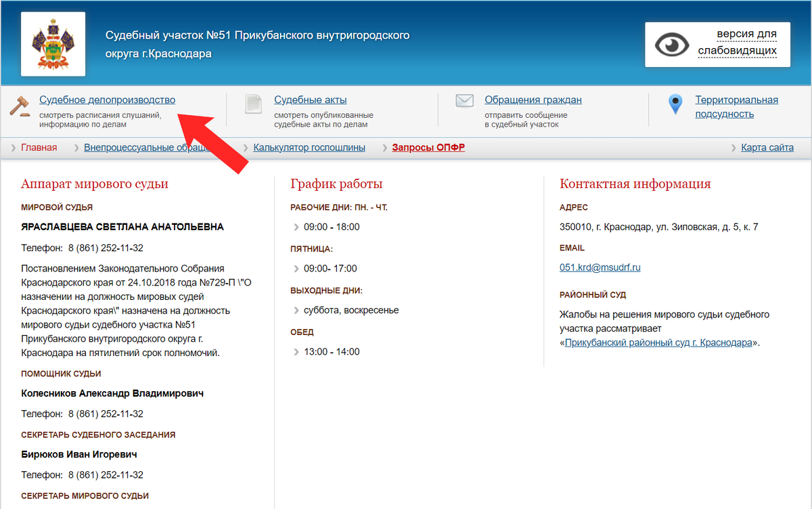This screenshot has width=812, height=509.
Task: Click the envelope icon beside Обращения граждан
Action: [x=464, y=101]
